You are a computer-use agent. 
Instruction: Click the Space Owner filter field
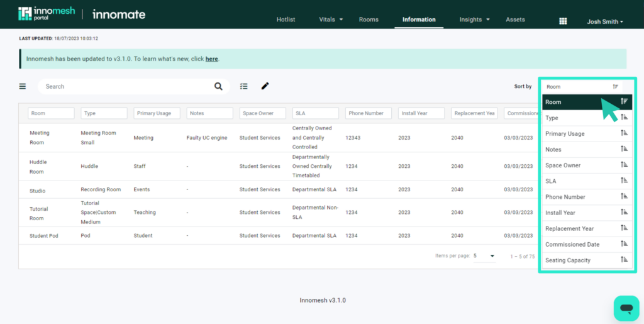263,113
